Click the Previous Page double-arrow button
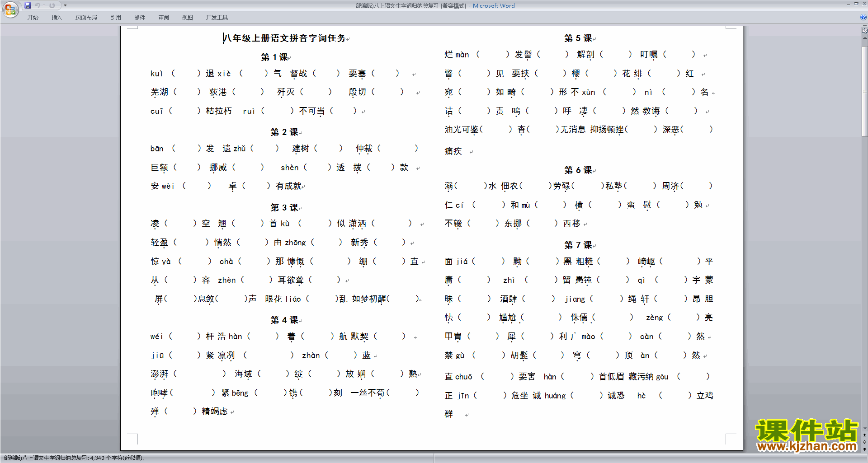 (x=864, y=435)
